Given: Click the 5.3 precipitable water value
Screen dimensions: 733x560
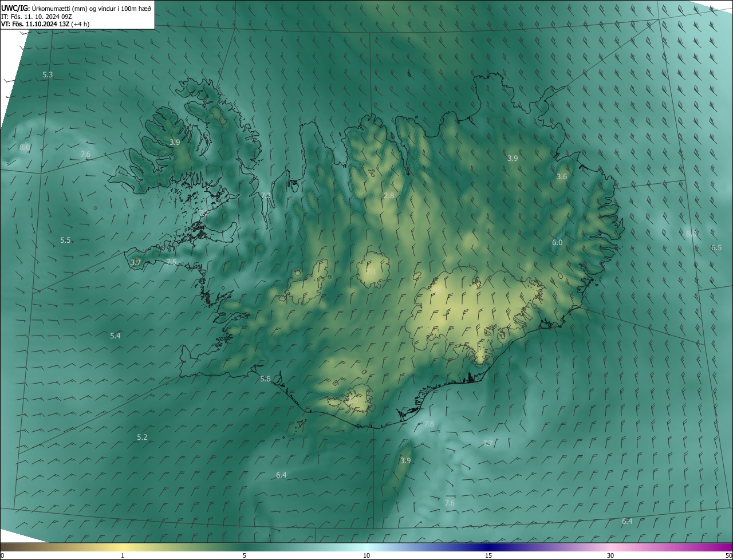Looking at the screenshot, I should click(48, 75).
